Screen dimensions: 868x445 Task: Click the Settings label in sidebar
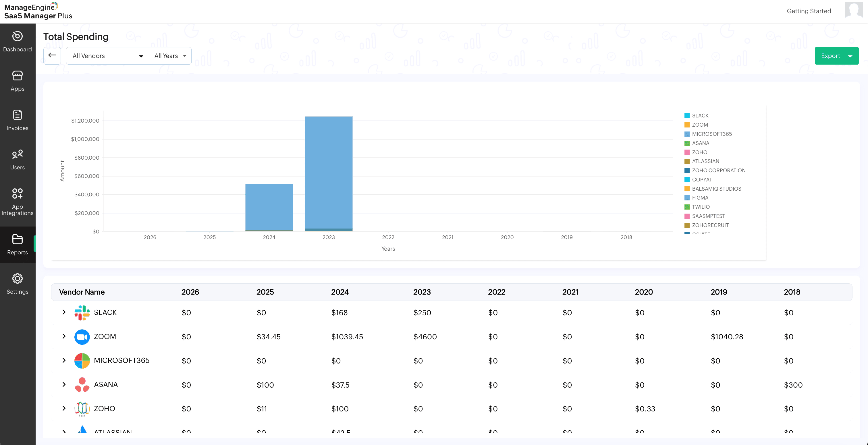click(18, 292)
